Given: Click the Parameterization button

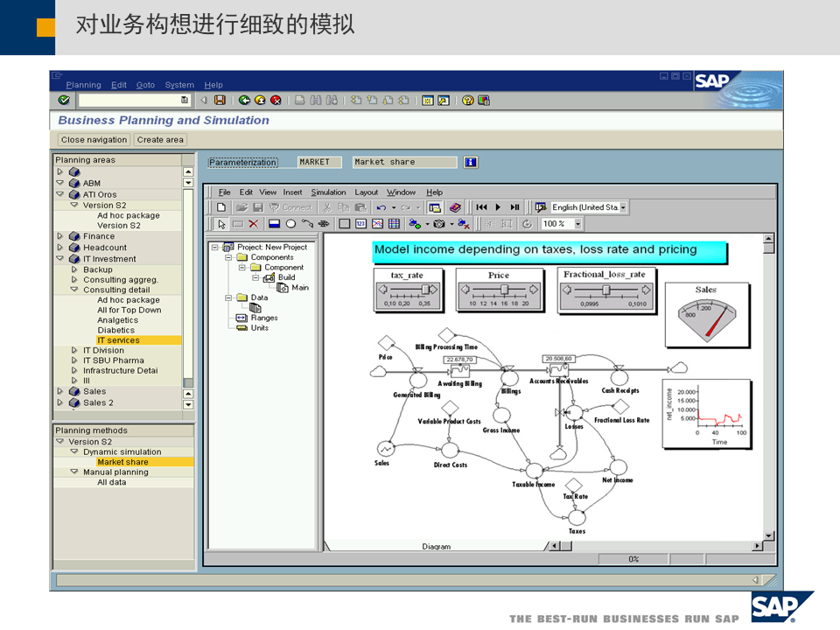Looking at the screenshot, I should (x=242, y=163).
